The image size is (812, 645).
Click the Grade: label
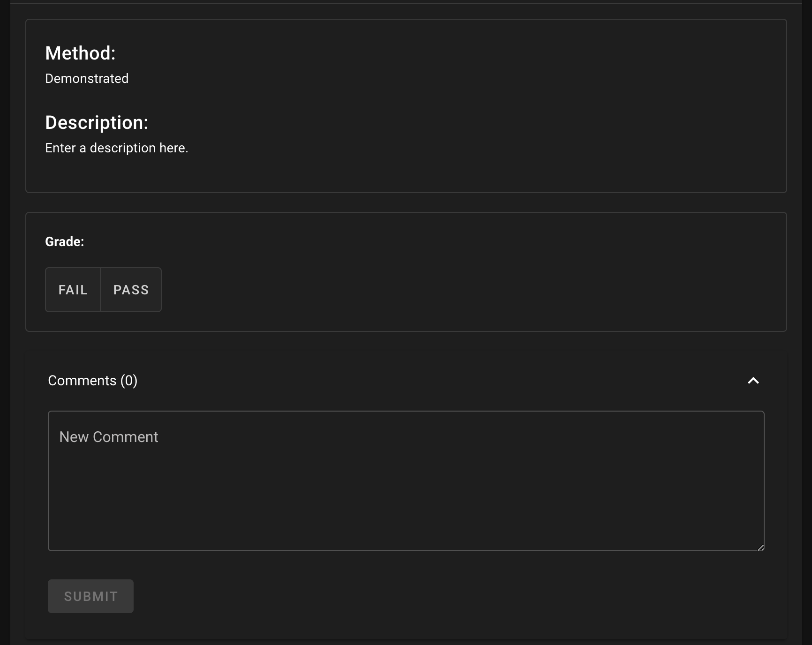click(65, 242)
